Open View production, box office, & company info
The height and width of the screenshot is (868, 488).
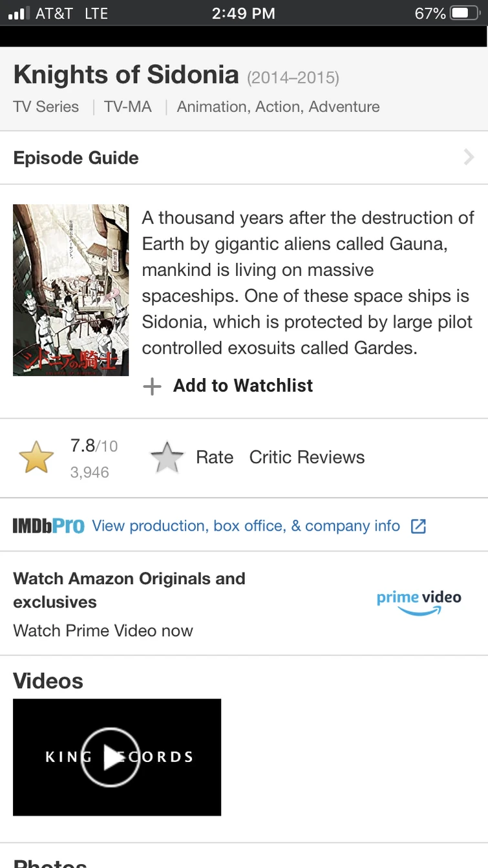(246, 526)
